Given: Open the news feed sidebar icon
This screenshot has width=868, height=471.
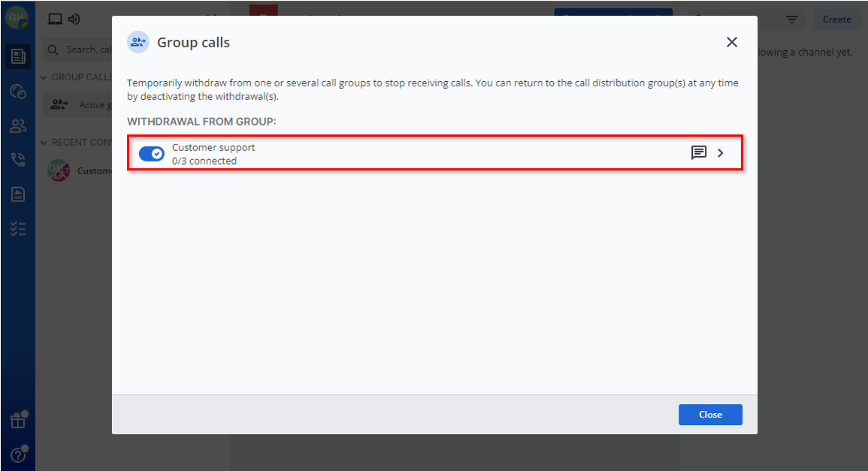Looking at the screenshot, I should coord(18,56).
